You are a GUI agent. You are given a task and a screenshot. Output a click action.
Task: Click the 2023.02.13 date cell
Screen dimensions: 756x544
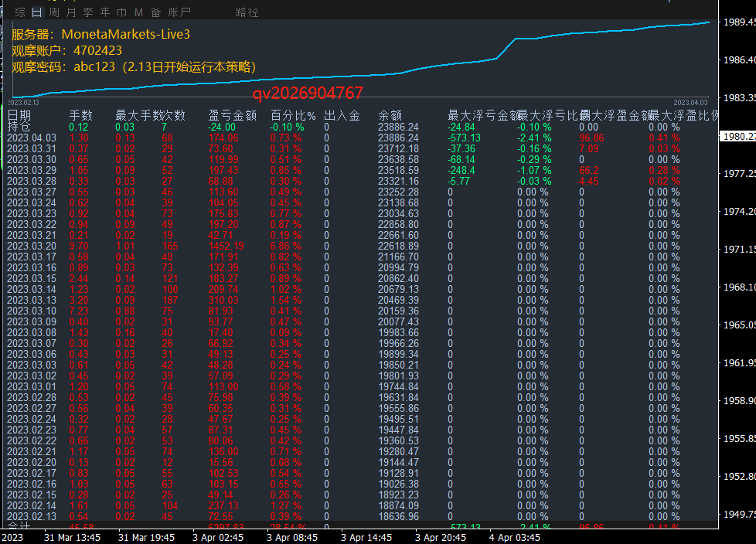(x=32, y=516)
